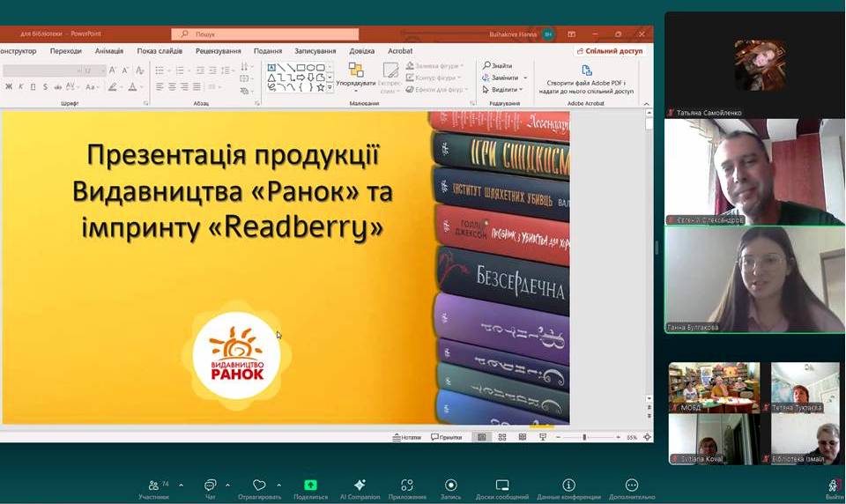The image size is (846, 504).
Task: Click the Знайти find button
Action: pyautogui.click(x=497, y=65)
